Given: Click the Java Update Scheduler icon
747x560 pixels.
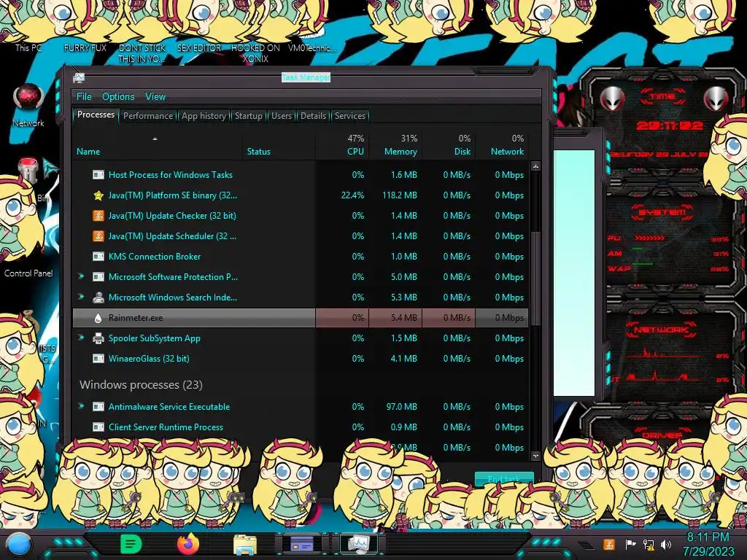Looking at the screenshot, I should click(x=98, y=236).
